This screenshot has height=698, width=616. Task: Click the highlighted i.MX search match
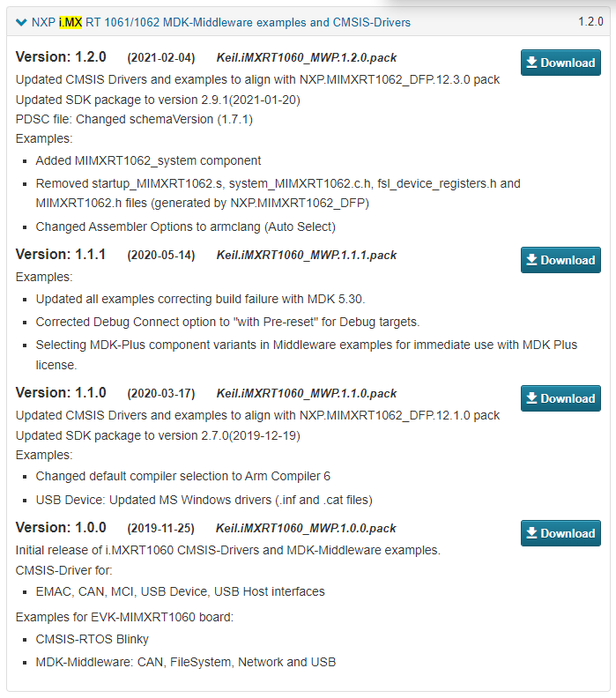click(71, 22)
